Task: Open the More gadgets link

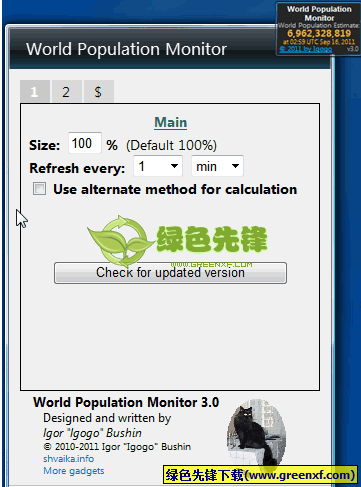Action: (74, 471)
